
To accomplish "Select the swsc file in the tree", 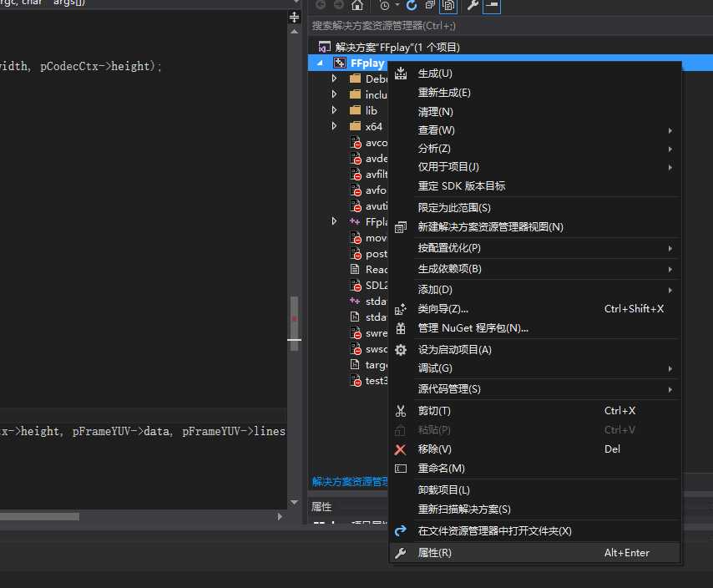I will point(369,349).
